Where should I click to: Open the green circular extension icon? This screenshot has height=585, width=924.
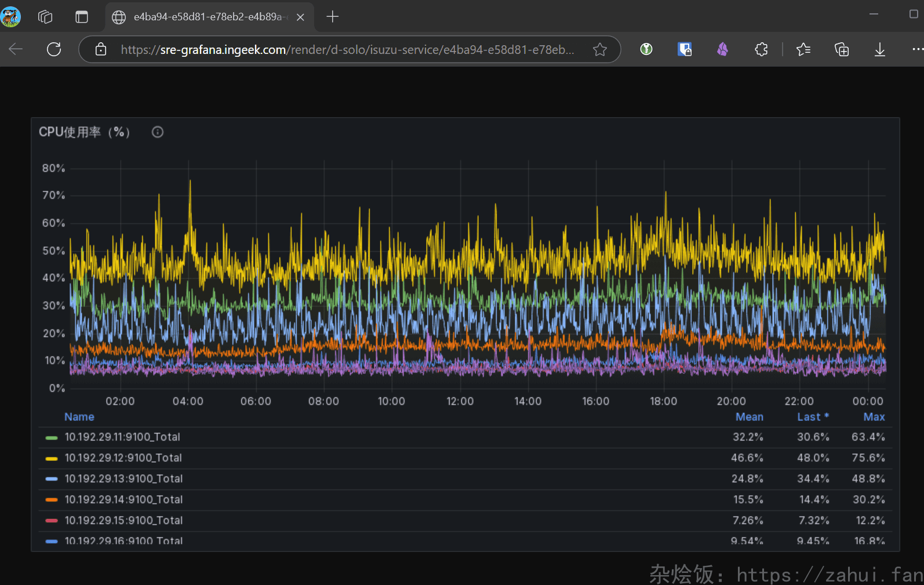pyautogui.click(x=646, y=49)
